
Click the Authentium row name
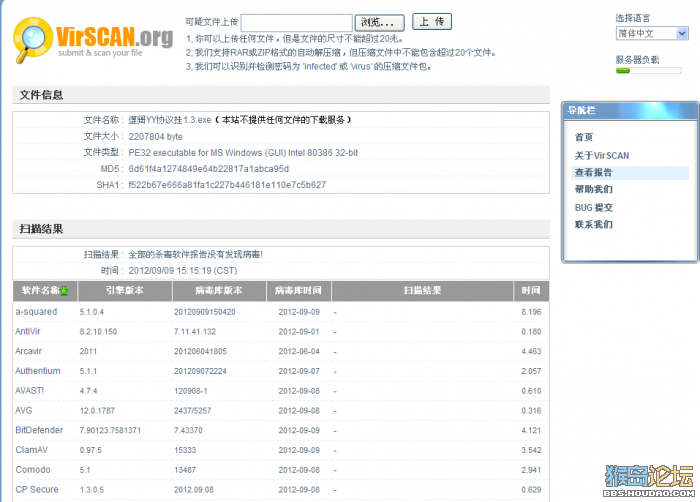click(38, 371)
